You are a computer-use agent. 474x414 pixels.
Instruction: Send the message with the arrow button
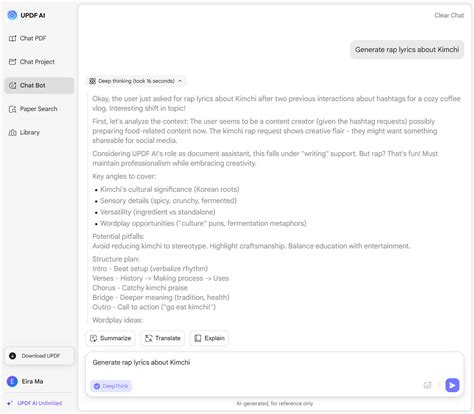(452, 385)
